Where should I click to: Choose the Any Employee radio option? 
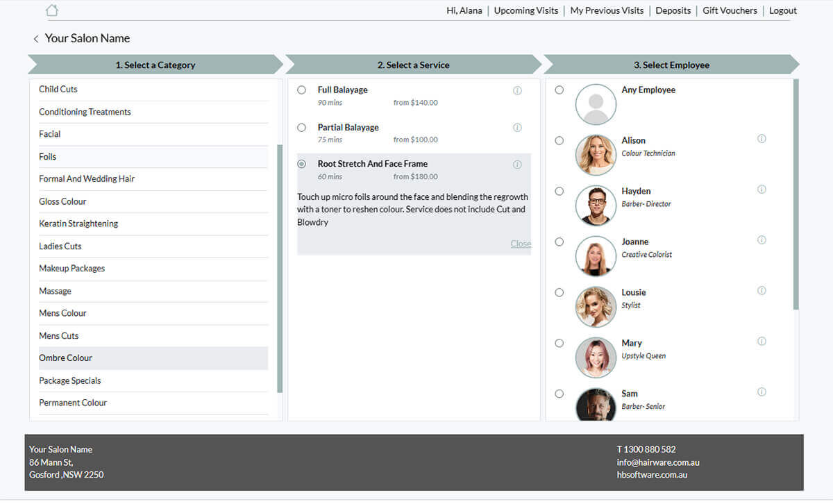click(x=559, y=90)
